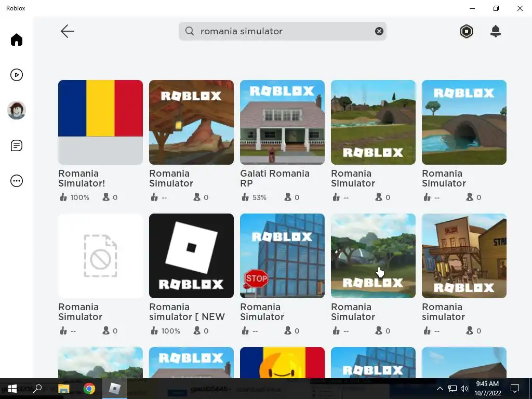Open the volume speaker tray icon

click(464, 389)
